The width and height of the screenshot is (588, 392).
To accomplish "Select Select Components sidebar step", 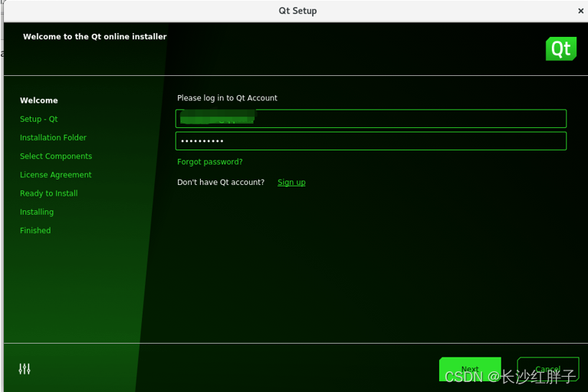I will click(x=56, y=156).
